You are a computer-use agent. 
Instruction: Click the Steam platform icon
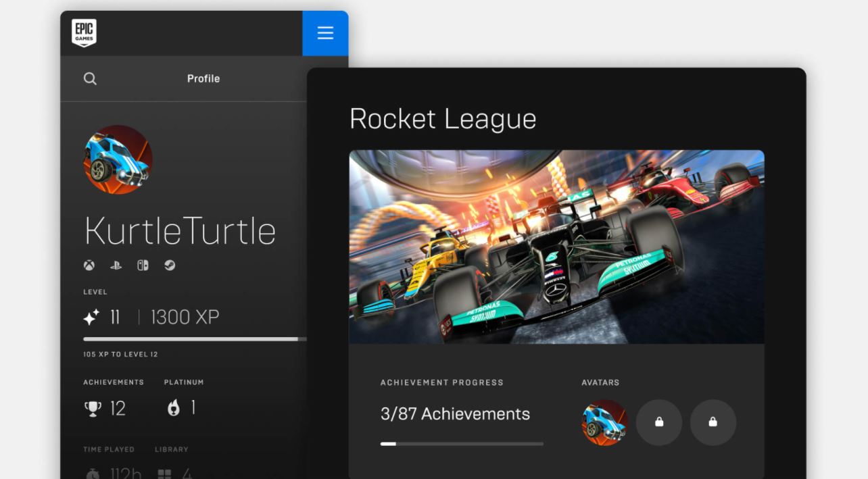tap(170, 266)
